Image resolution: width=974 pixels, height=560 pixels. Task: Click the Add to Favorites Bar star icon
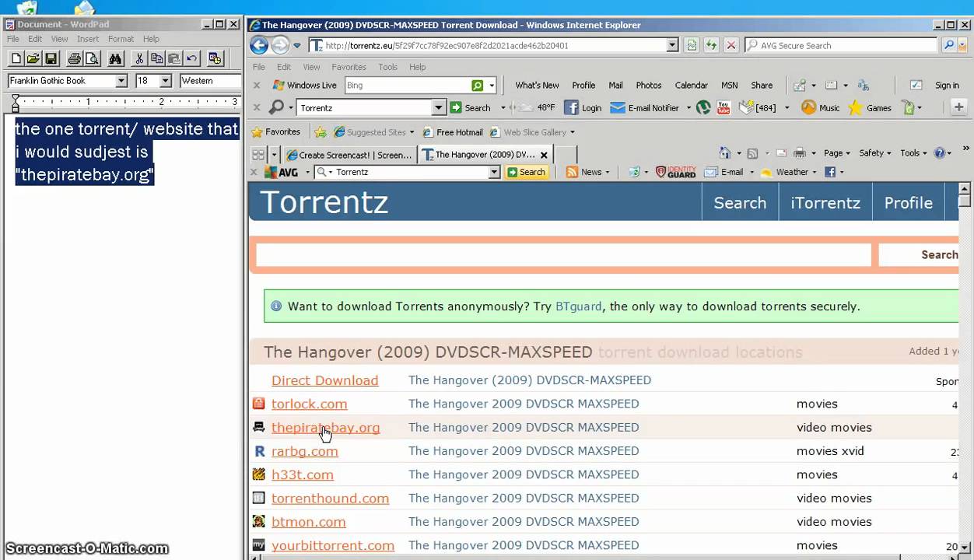[321, 132]
